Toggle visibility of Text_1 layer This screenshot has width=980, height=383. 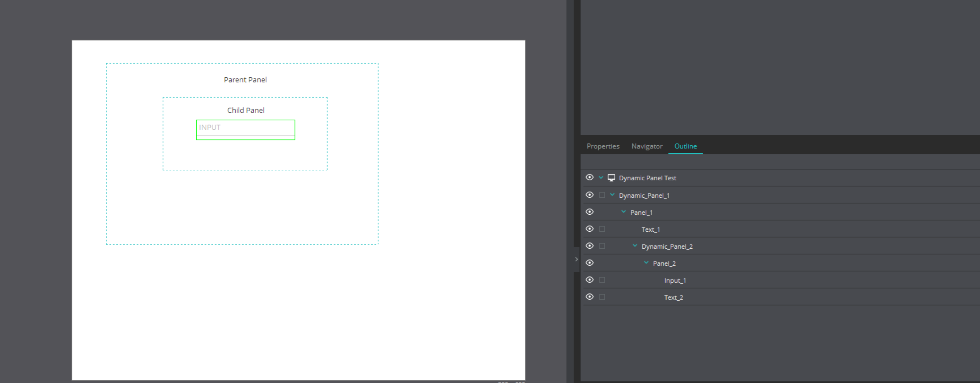[x=589, y=229]
